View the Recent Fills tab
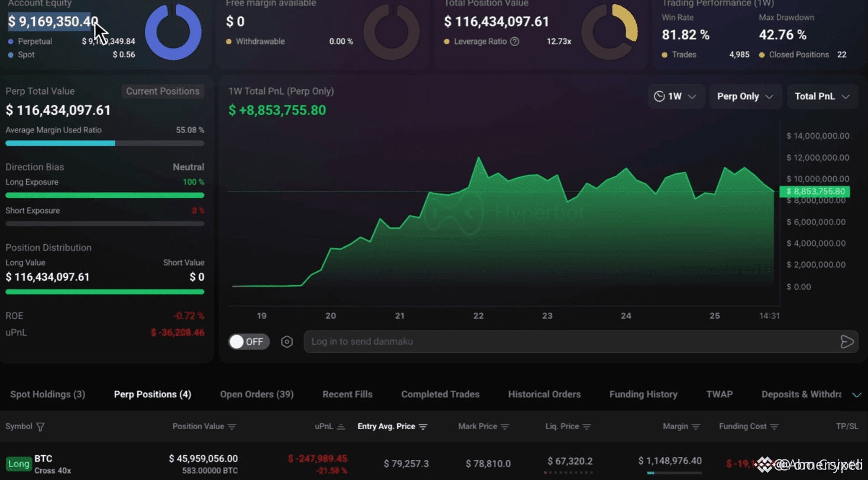This screenshot has height=480, width=868. pyautogui.click(x=348, y=394)
